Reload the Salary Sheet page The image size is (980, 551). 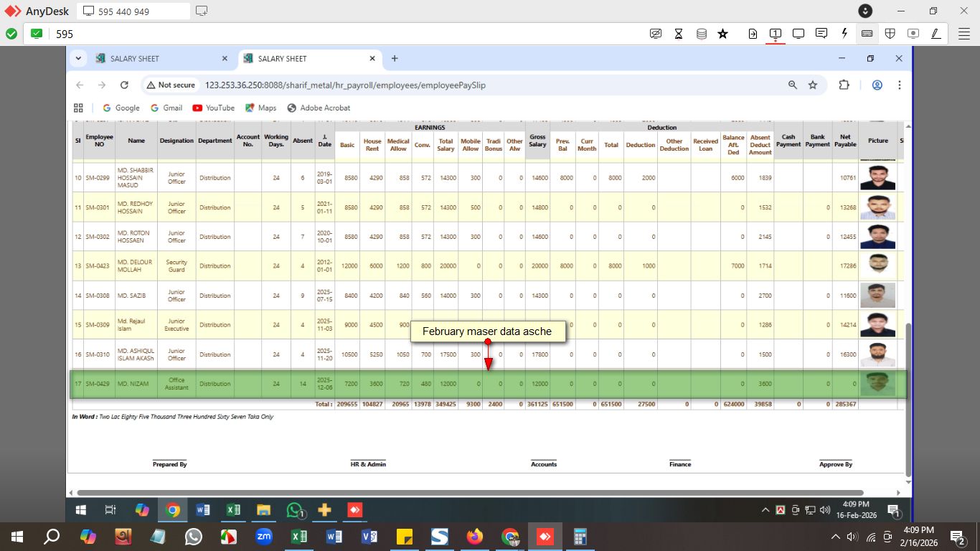pos(124,85)
